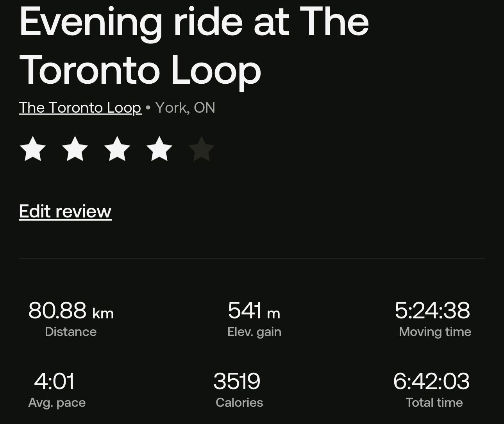
Task: Tap the Distance label
Action: [71, 332]
